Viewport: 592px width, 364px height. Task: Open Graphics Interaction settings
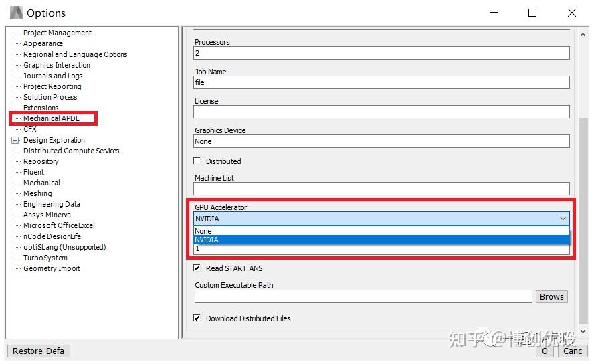tap(57, 65)
